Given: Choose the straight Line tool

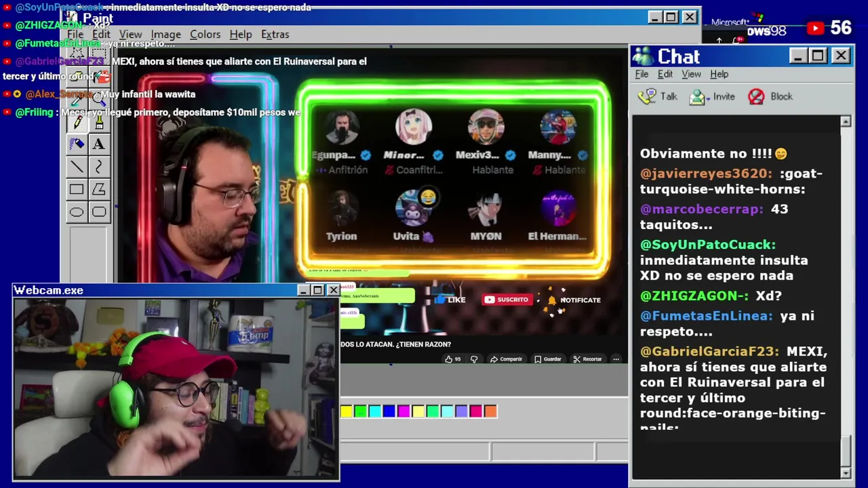Looking at the screenshot, I should click(77, 167).
